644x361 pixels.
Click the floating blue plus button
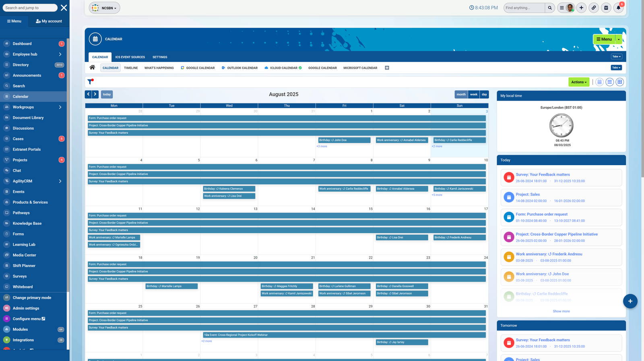630,301
